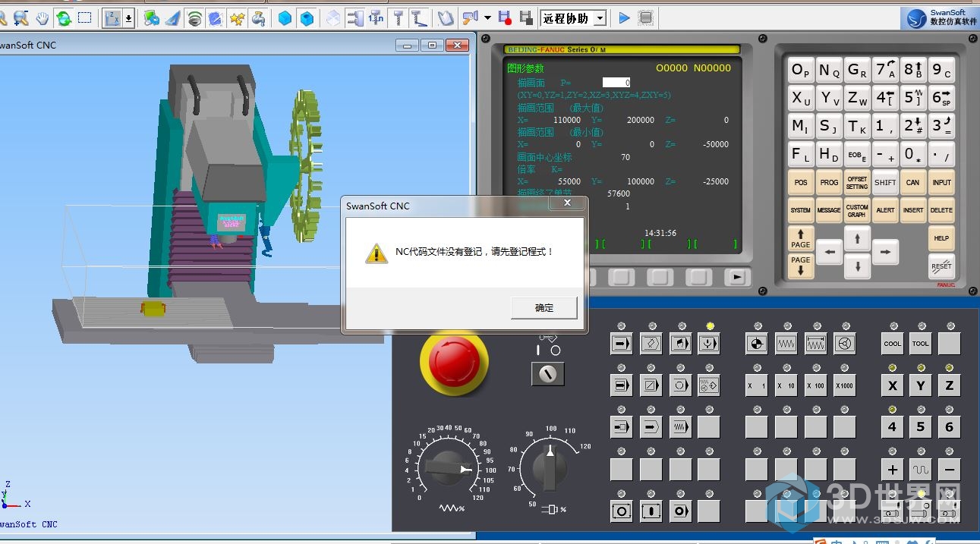Expand the arrow next to the flag icon
Screen dimensions: 980x544
pyautogui.click(x=487, y=17)
